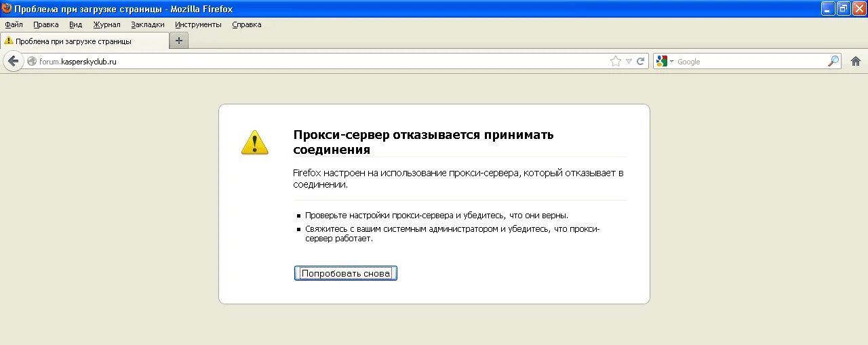Screen dimensions: 868x345
Task: Go to the Home page
Action: click(856, 61)
